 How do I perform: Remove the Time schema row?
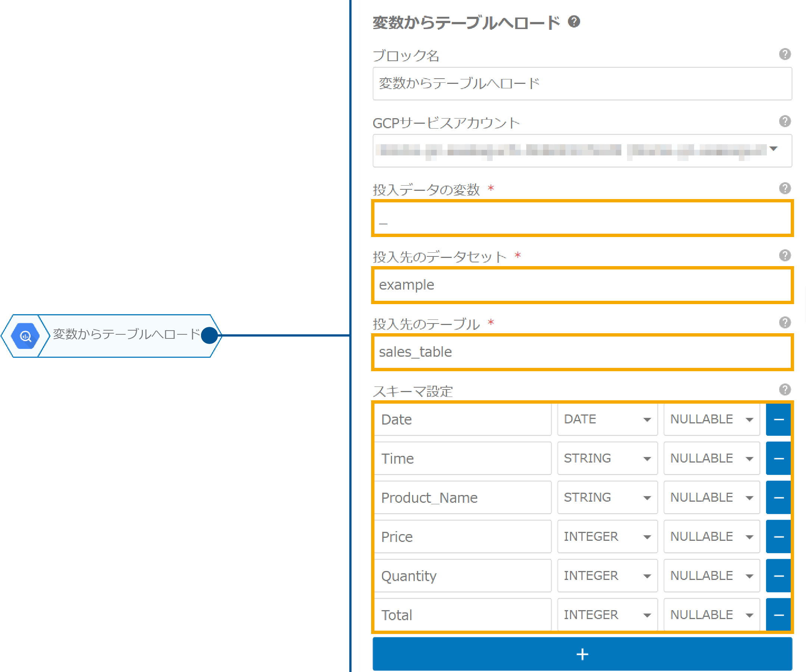pos(778,459)
